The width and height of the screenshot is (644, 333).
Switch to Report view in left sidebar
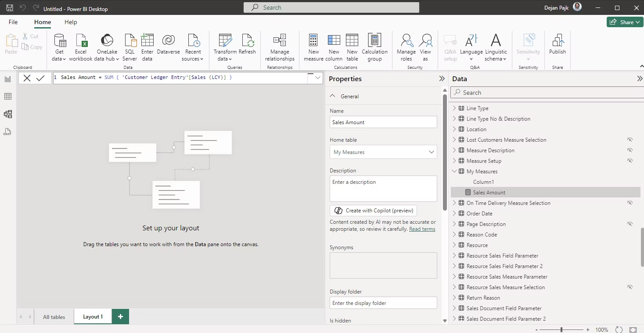(x=8, y=79)
